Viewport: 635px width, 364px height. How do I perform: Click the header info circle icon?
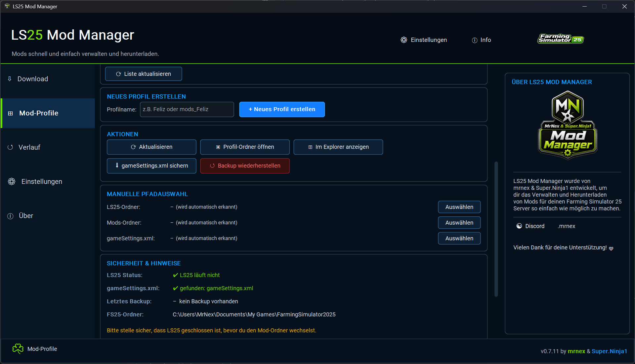pyautogui.click(x=475, y=40)
